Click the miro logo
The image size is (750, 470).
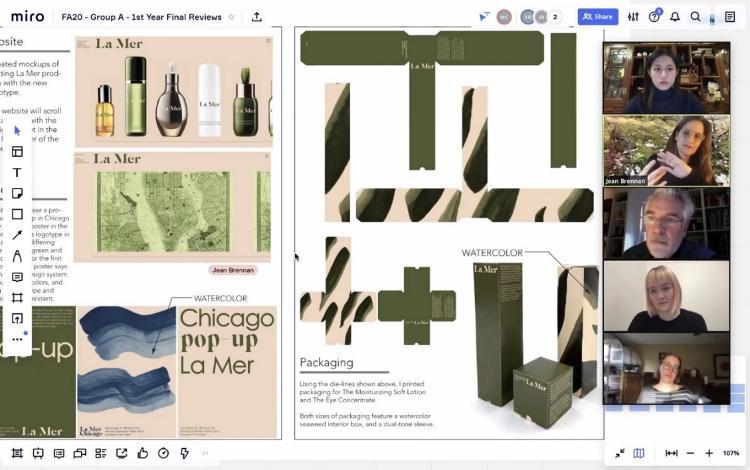point(28,17)
